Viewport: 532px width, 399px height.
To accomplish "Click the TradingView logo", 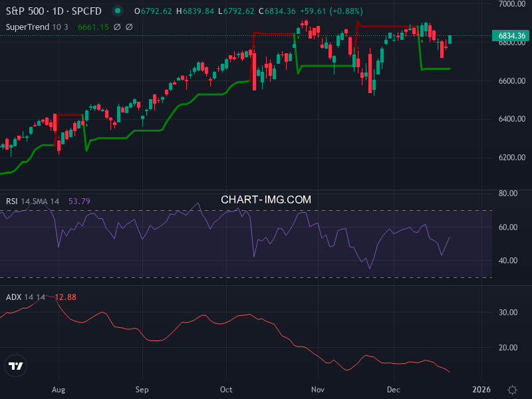I will (x=16, y=366).
